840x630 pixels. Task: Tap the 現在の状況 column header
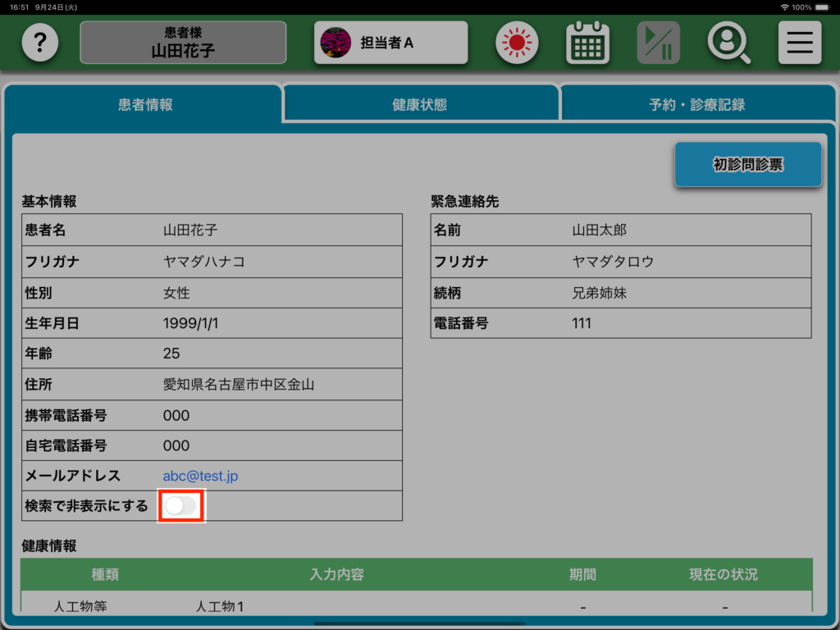pos(723,574)
